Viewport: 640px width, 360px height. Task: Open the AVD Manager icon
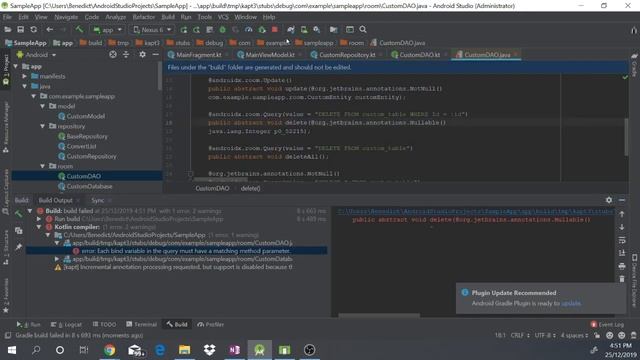[304, 29]
